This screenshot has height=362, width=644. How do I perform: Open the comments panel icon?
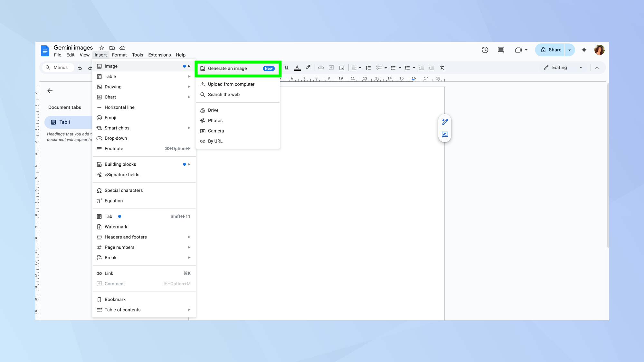coord(501,50)
